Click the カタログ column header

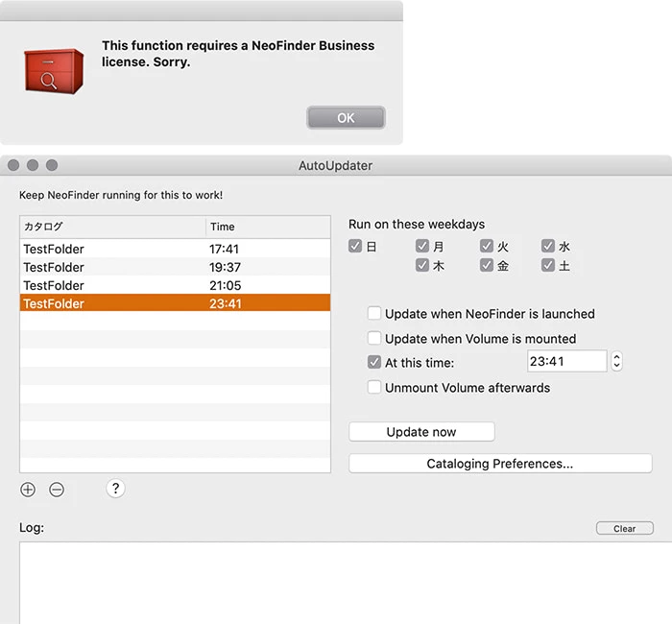[x=112, y=227]
